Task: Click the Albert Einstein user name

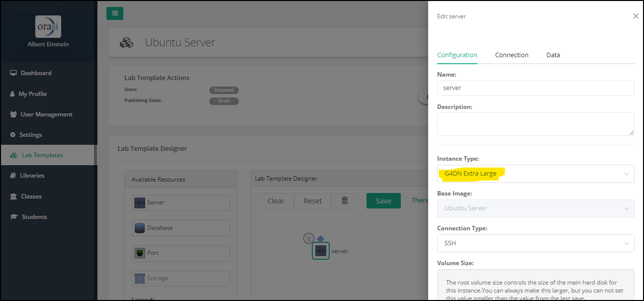Action: [48, 44]
